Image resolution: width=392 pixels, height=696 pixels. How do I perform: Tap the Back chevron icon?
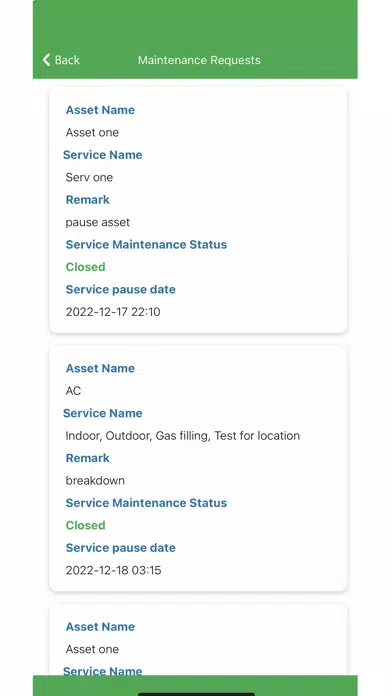(47, 60)
